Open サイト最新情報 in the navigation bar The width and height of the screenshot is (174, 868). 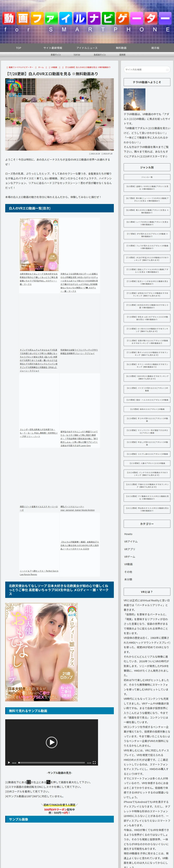53,48
